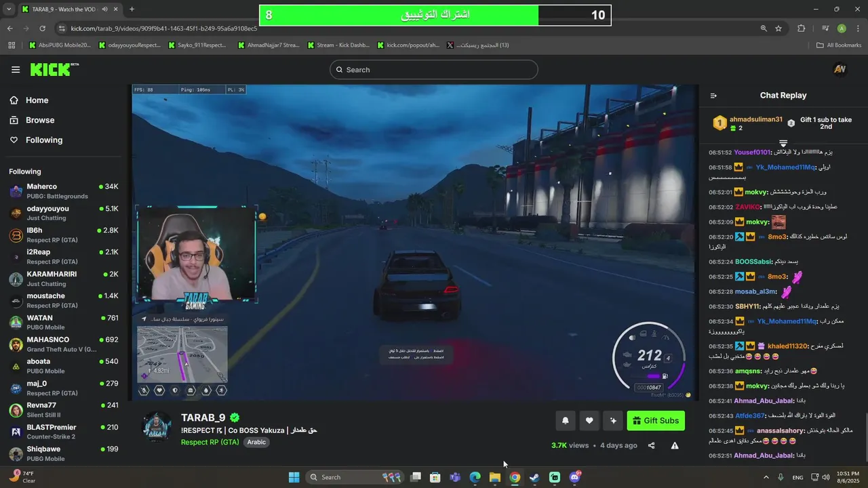Click TARAB_9 channel avatar

click(157, 428)
